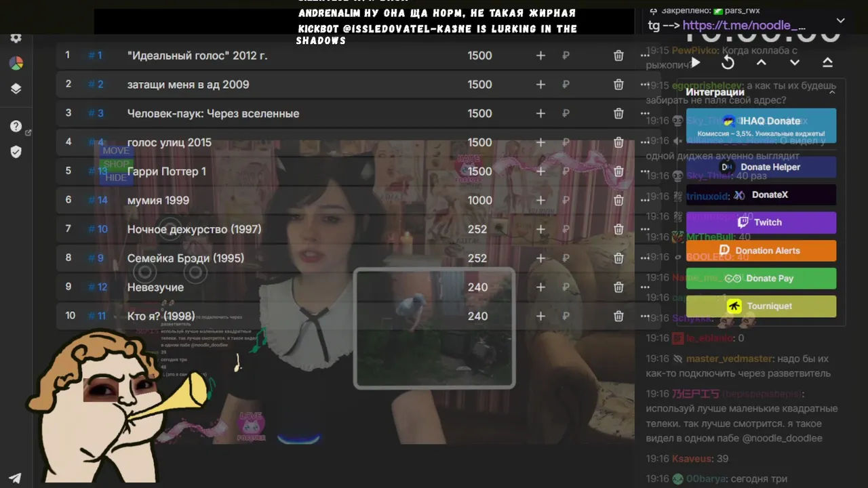Screen dimensions: 868x488
Task: Edit the lot name Семейка Брэди (1995)
Action: coord(186,258)
